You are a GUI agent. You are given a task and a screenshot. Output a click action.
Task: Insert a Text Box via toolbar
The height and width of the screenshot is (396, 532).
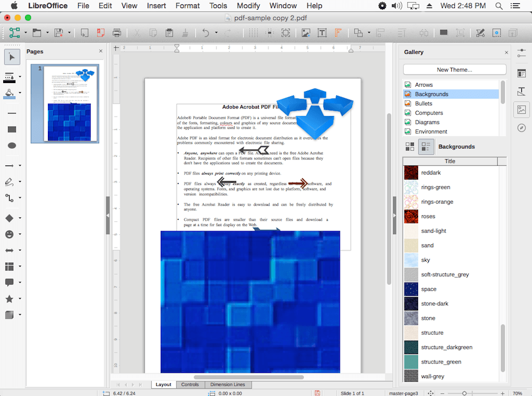click(x=322, y=32)
